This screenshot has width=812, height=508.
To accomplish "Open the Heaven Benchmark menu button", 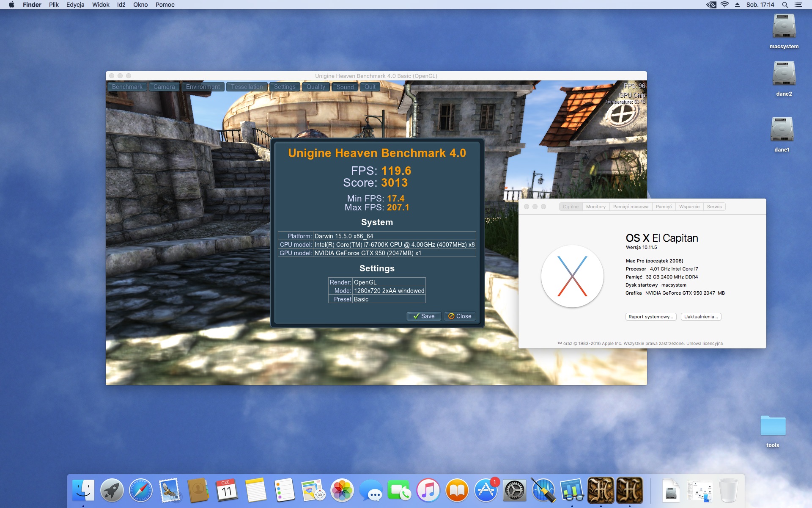I will (x=127, y=87).
